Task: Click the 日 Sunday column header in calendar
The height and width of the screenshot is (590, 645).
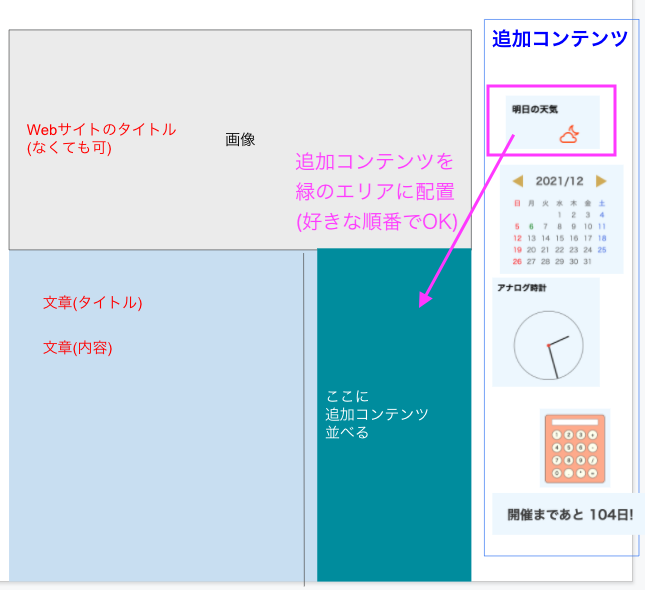Action: pyautogui.click(x=517, y=203)
